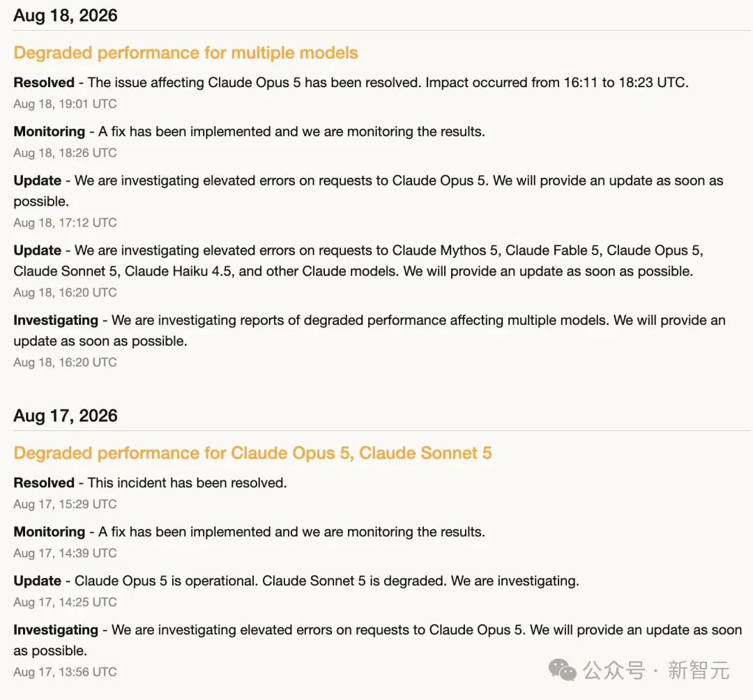Click the Aug 18, 17:12 UTC timestamp
Viewport: 753px width, 700px height.
coord(66,223)
